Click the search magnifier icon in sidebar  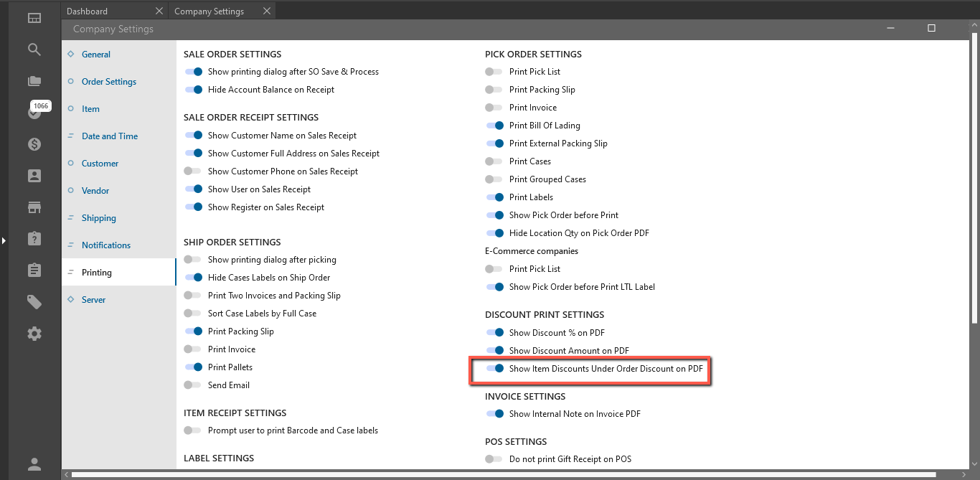click(34, 50)
